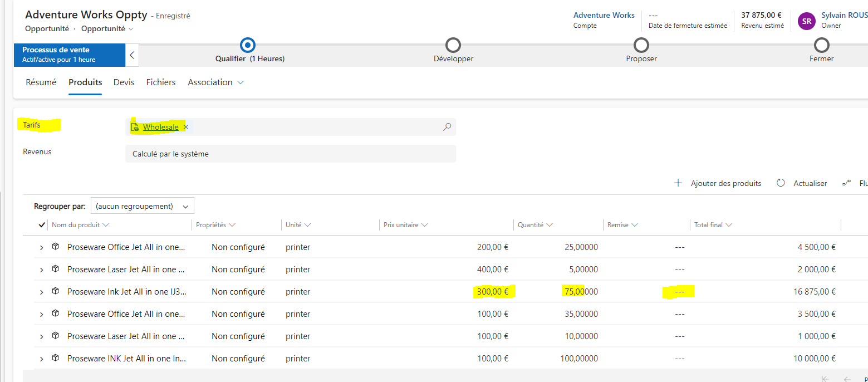Sort by the Nom du produit column
This screenshot has width=868, height=382.
[x=80, y=225]
